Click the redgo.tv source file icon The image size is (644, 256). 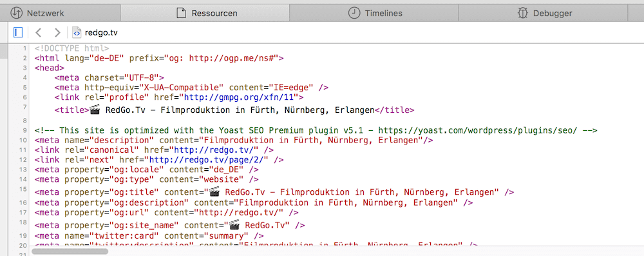point(77,32)
